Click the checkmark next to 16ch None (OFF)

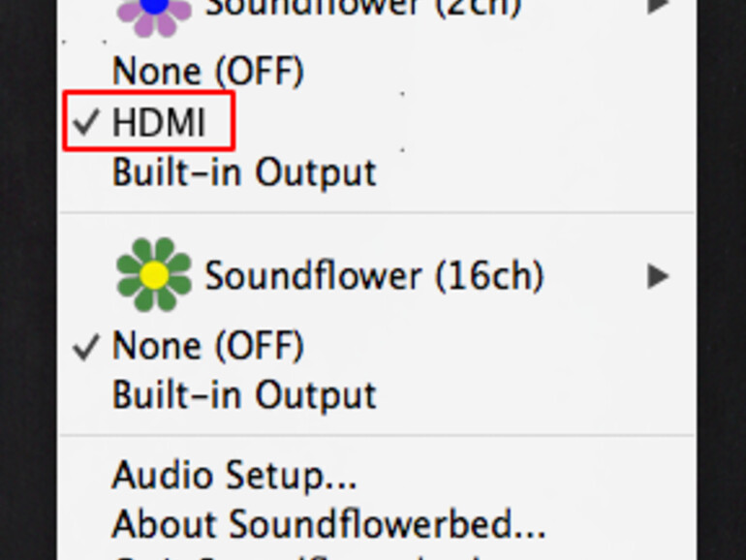pos(87,346)
